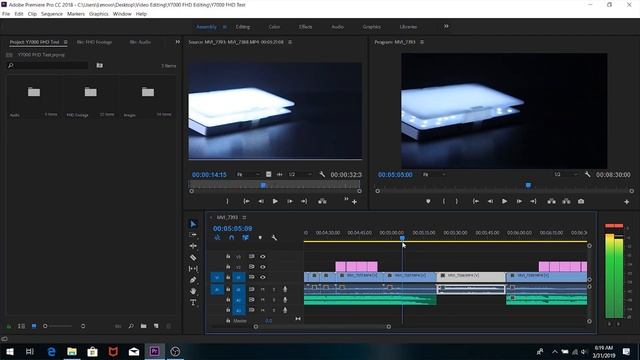Click the Source monitor playhead handle
Image resolution: width=640 pixels, height=360 pixels.
[264, 185]
